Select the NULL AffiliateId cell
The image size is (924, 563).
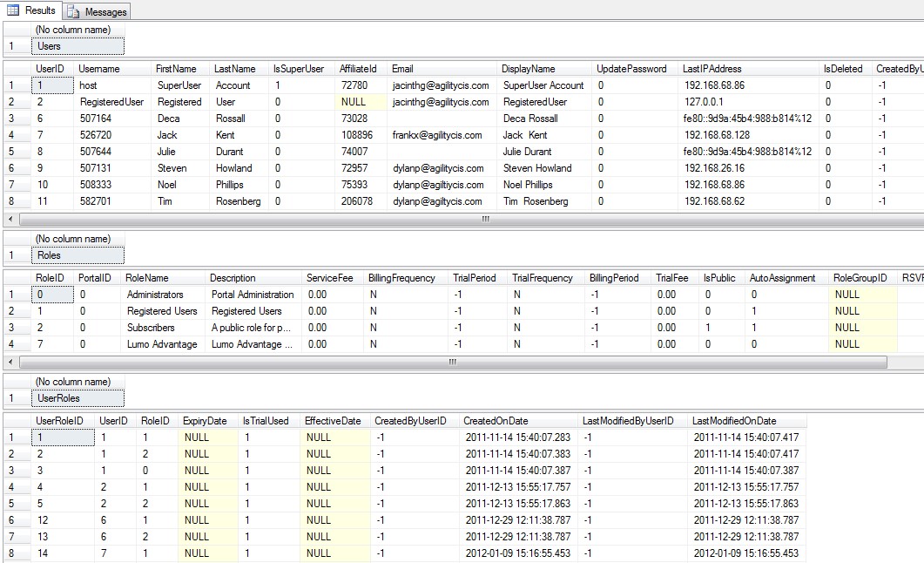pyautogui.click(x=361, y=102)
